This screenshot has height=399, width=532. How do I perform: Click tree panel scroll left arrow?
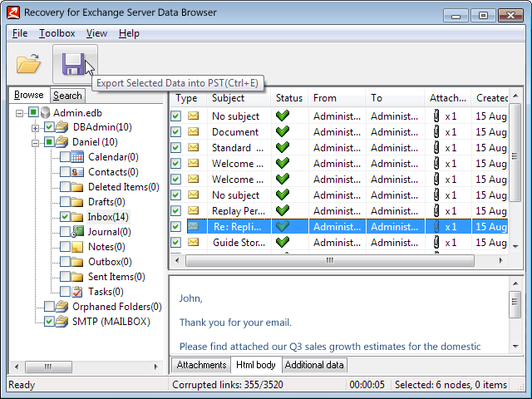coord(17,367)
